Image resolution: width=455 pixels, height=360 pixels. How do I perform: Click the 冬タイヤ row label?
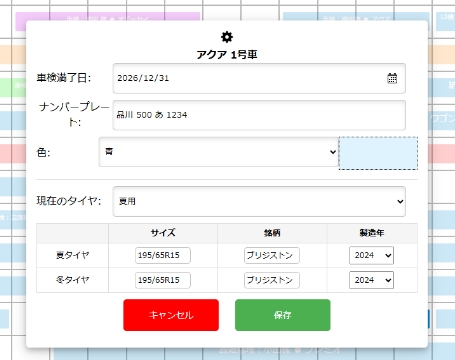pyautogui.click(x=72, y=280)
